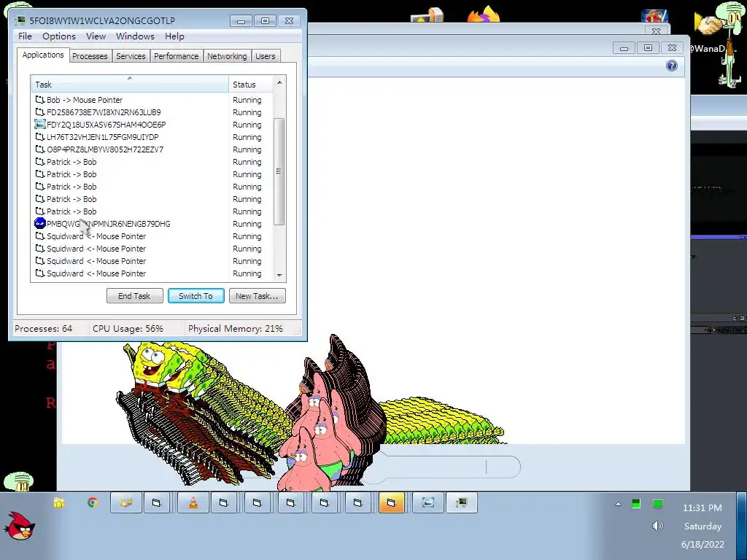The height and width of the screenshot is (560, 747).
Task: Open the handshake icon taskbar button
Action: pyautogui.click(x=125, y=503)
